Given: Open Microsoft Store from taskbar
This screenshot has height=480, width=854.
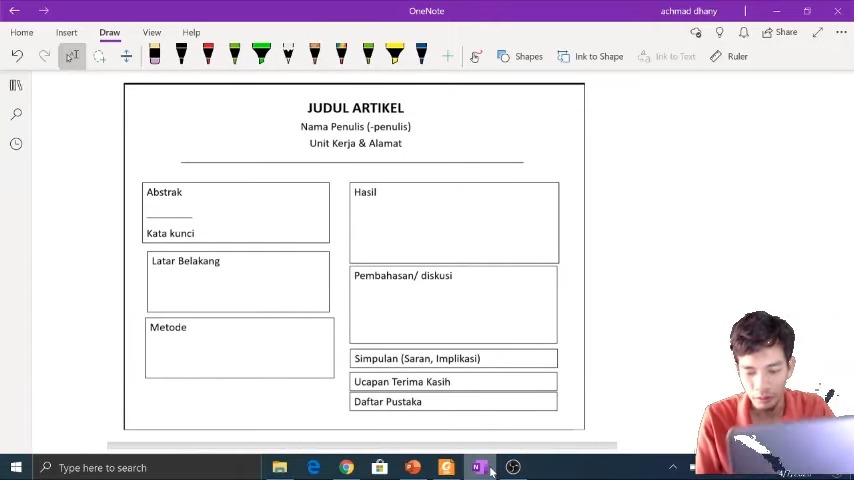Looking at the screenshot, I should 380,467.
